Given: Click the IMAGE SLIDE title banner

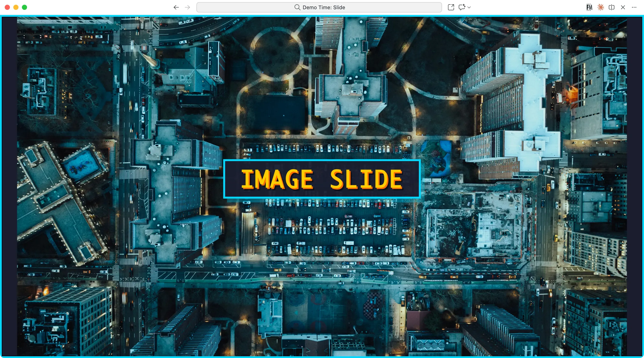Looking at the screenshot, I should coord(322,179).
